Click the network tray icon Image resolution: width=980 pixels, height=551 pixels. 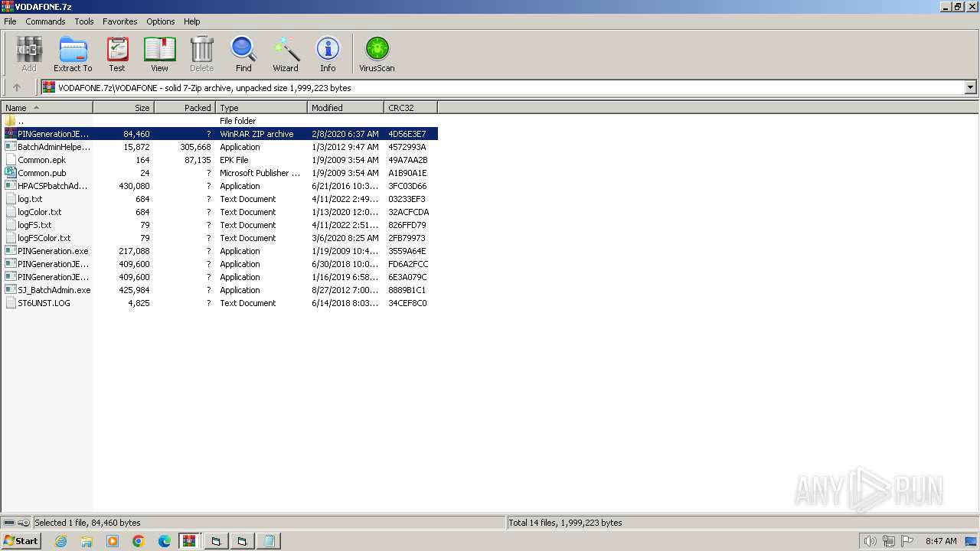pyautogui.click(x=889, y=541)
